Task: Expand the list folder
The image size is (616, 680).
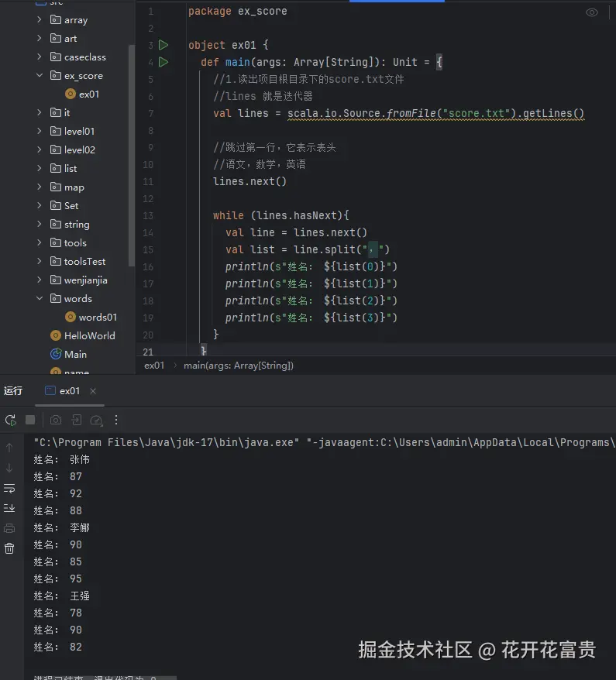Action: coord(40,168)
